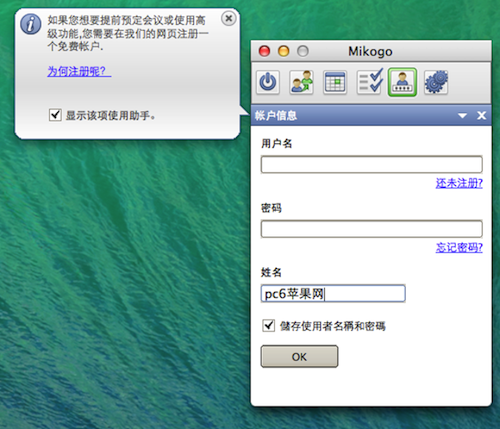
Task: Focus the 用户名 input field
Action: (x=372, y=164)
